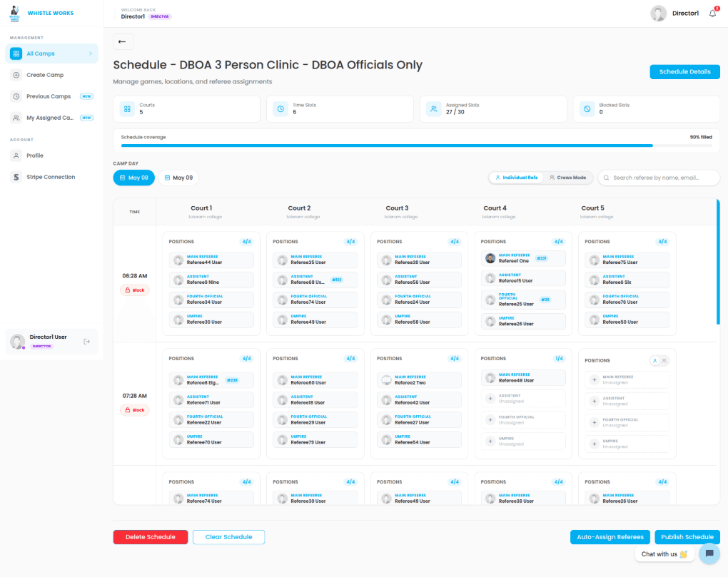The width and height of the screenshot is (728, 577).
Task: Add main referee in Court 5 07:28 slot
Action: click(x=627, y=380)
